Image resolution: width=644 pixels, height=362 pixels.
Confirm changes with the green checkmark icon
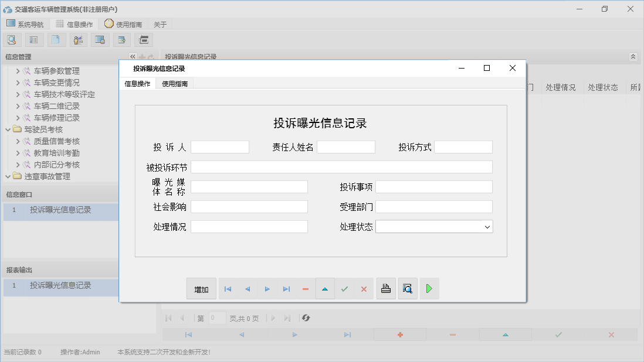[x=345, y=288]
